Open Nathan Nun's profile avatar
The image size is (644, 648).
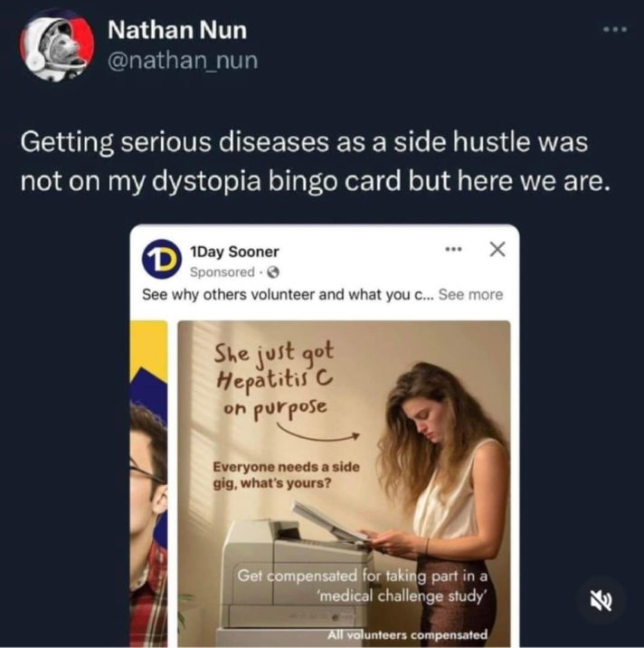pyautogui.click(x=57, y=45)
